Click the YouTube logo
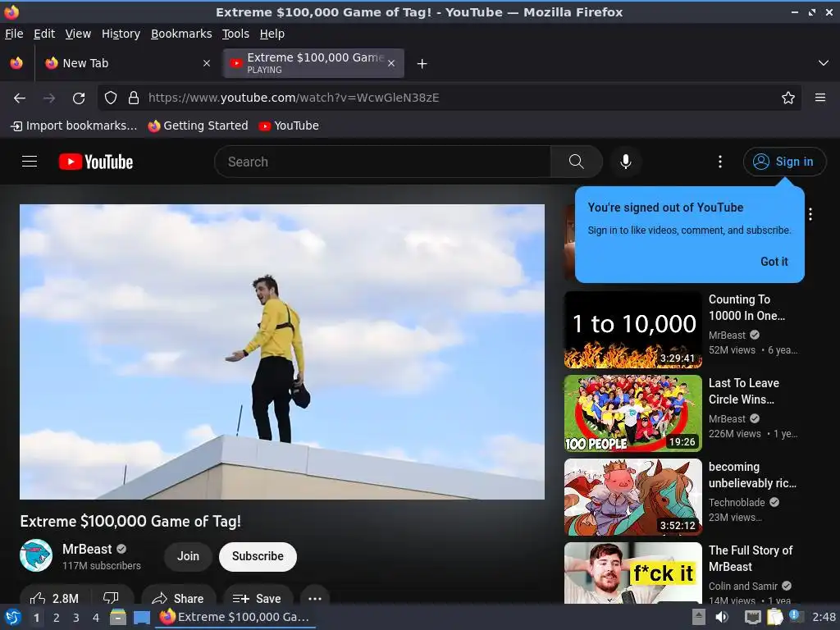 pos(96,162)
